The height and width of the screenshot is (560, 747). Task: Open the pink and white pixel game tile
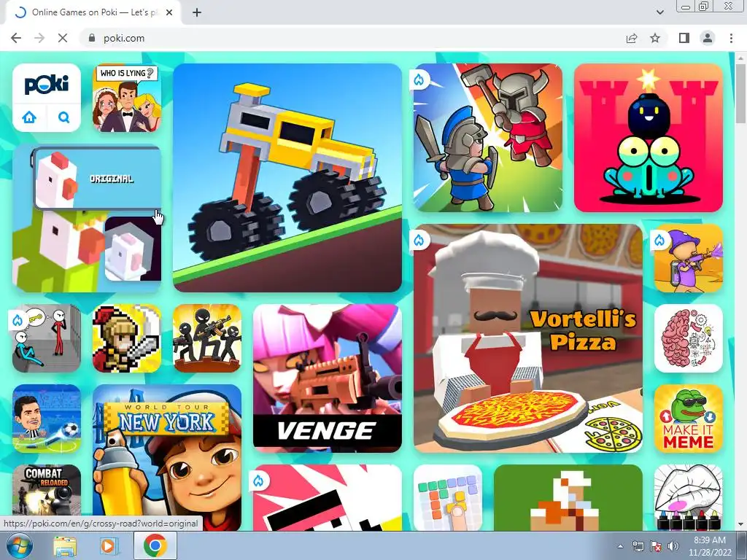coord(328,497)
